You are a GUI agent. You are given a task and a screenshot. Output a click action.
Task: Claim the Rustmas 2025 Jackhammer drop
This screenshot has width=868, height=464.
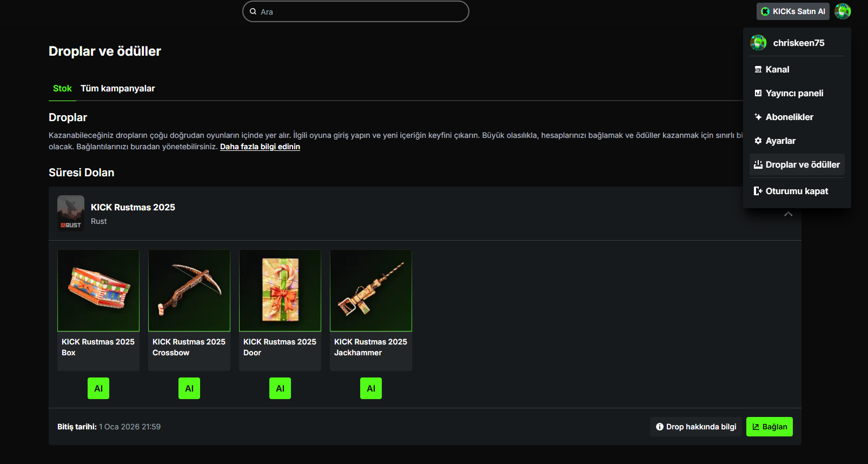tap(371, 388)
